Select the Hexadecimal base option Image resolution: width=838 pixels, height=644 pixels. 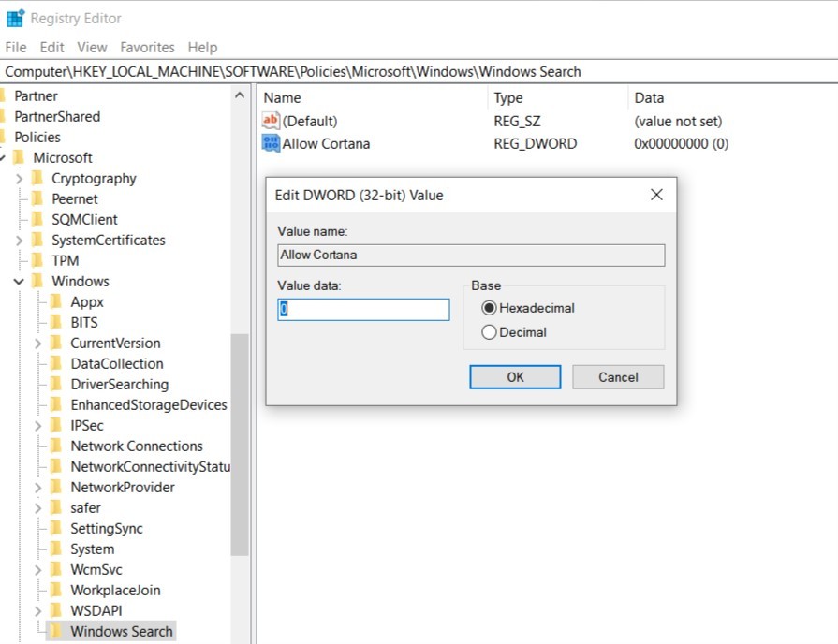(488, 308)
